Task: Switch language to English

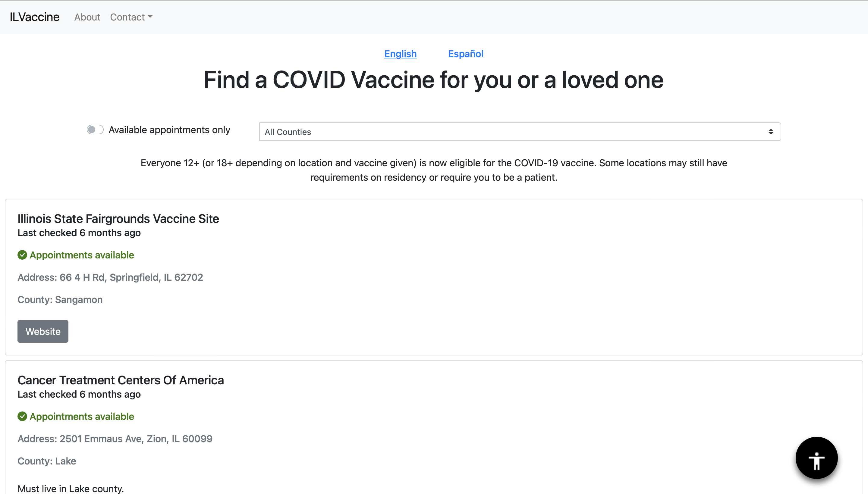Action: coord(400,54)
